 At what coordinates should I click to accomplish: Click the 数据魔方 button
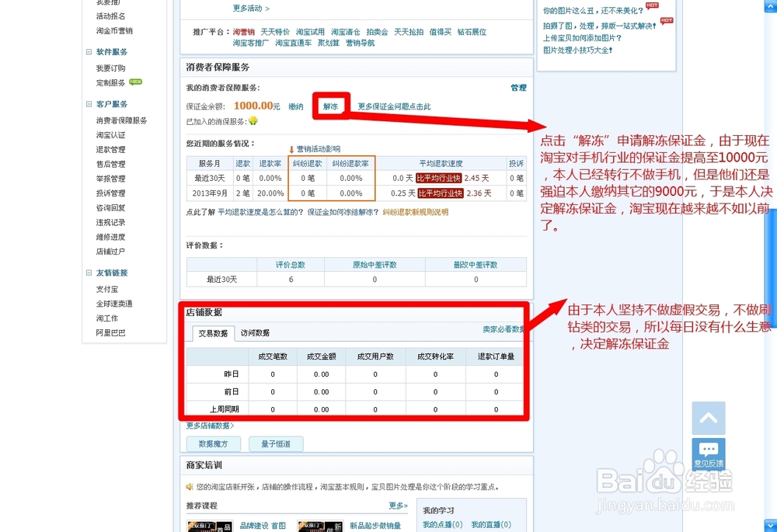(214, 443)
